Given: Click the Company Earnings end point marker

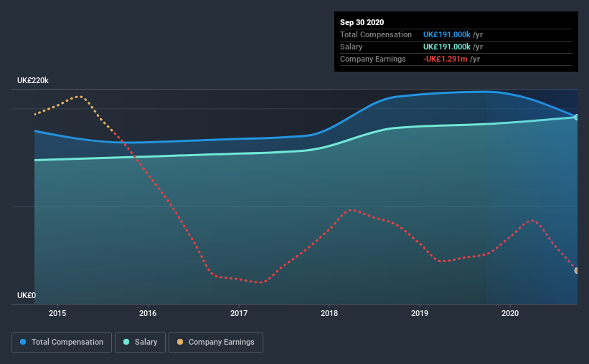Looking at the screenshot, I should pyautogui.click(x=576, y=271).
